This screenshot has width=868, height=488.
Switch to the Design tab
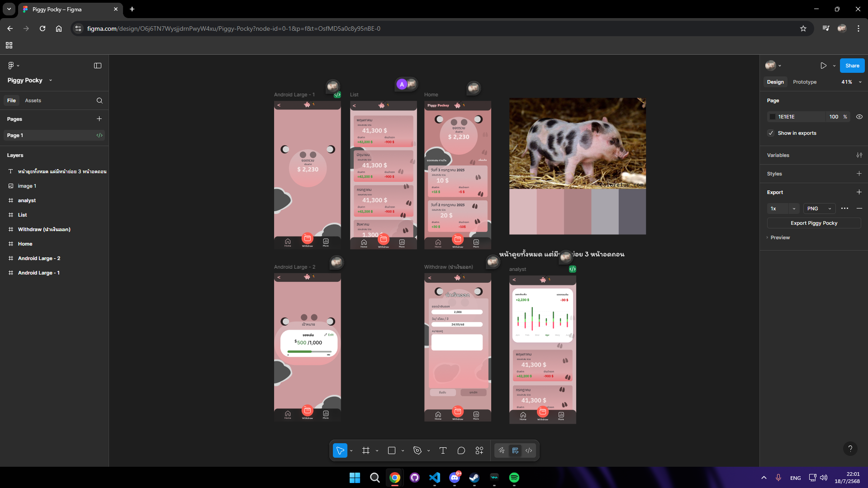click(x=775, y=82)
